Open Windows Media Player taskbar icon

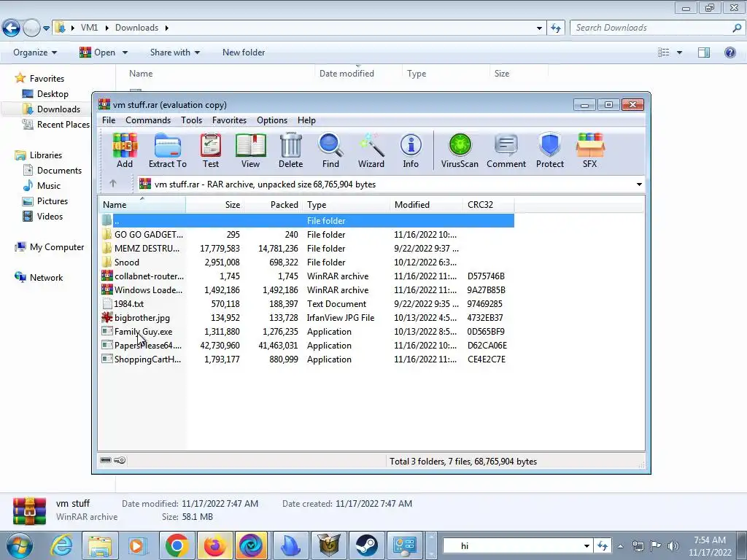137,545
